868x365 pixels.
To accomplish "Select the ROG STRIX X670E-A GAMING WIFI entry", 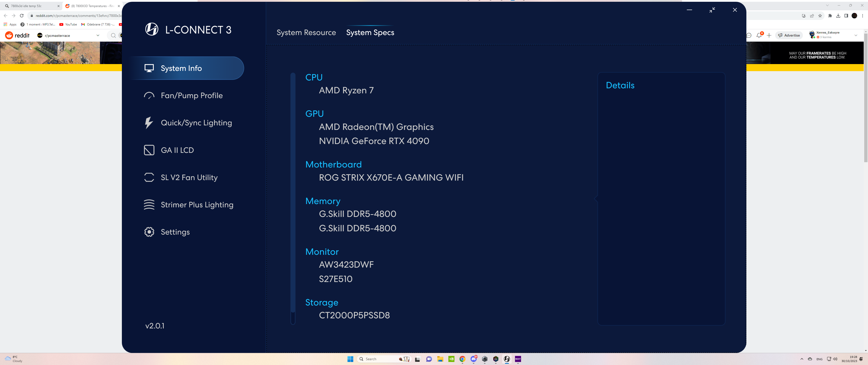I will point(391,177).
